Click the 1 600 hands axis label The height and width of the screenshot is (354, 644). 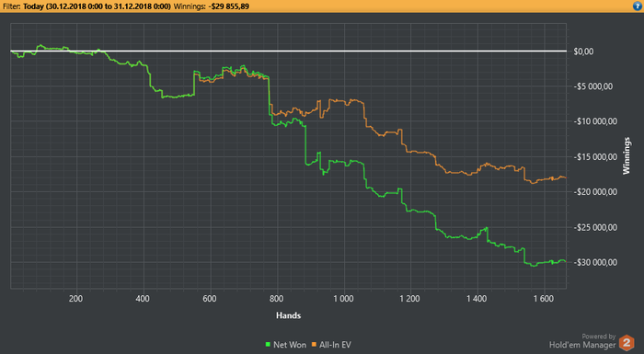[x=544, y=299]
